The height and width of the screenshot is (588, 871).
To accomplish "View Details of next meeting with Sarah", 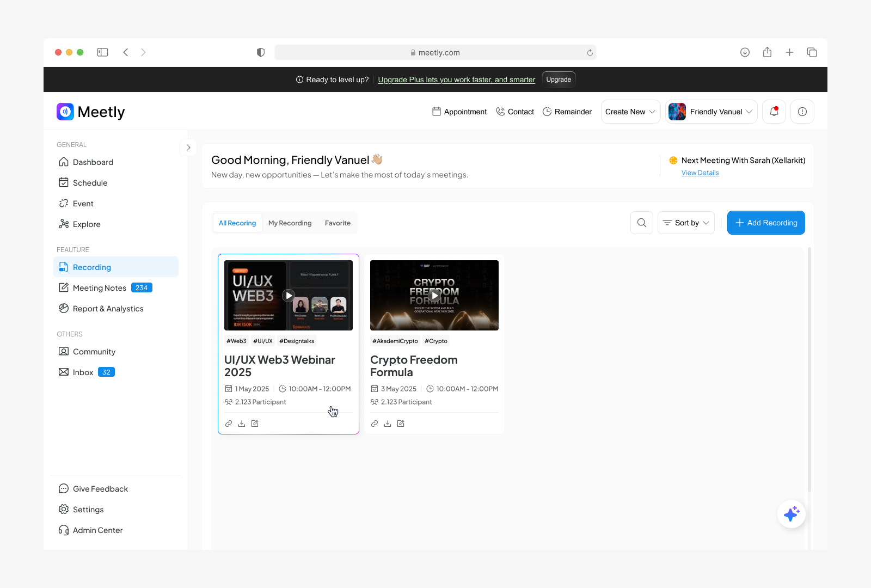I will point(700,173).
